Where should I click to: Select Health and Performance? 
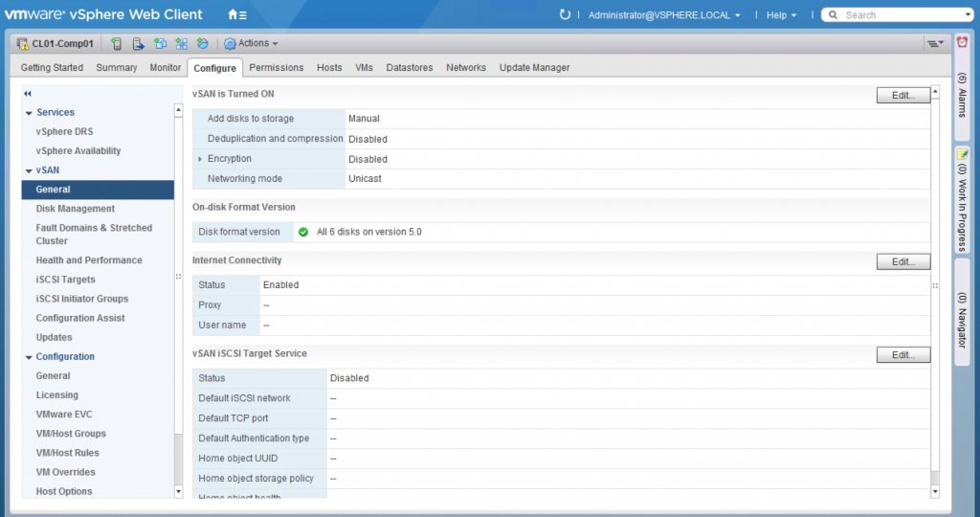click(89, 260)
